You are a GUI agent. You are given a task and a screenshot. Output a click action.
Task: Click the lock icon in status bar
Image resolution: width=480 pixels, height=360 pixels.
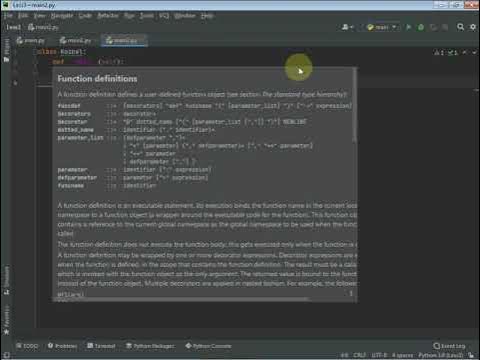tap(471, 355)
